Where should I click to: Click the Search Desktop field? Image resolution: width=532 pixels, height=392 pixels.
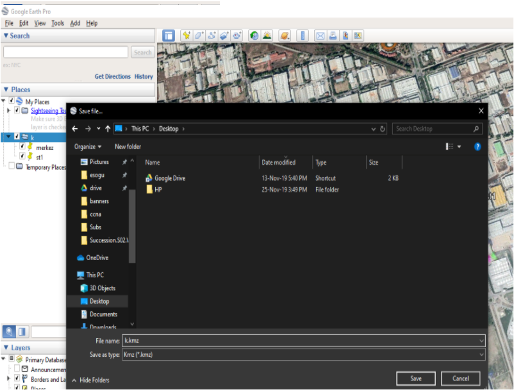[x=437, y=129]
